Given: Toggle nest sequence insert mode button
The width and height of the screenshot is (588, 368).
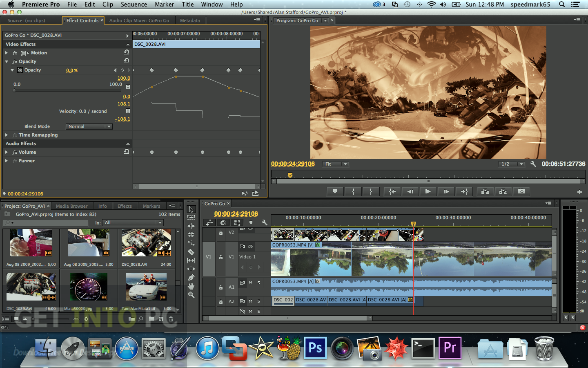Looking at the screenshot, I should [209, 222].
